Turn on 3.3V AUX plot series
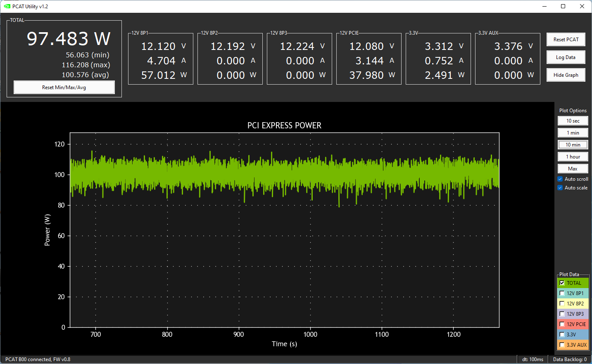The width and height of the screenshot is (592, 364). point(562,345)
